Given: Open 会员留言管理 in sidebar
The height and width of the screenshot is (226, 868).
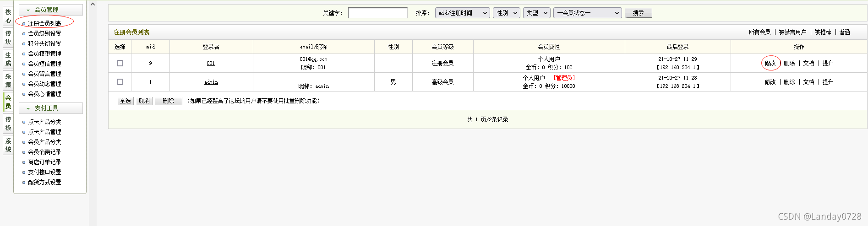Looking at the screenshot, I should click(44, 74).
